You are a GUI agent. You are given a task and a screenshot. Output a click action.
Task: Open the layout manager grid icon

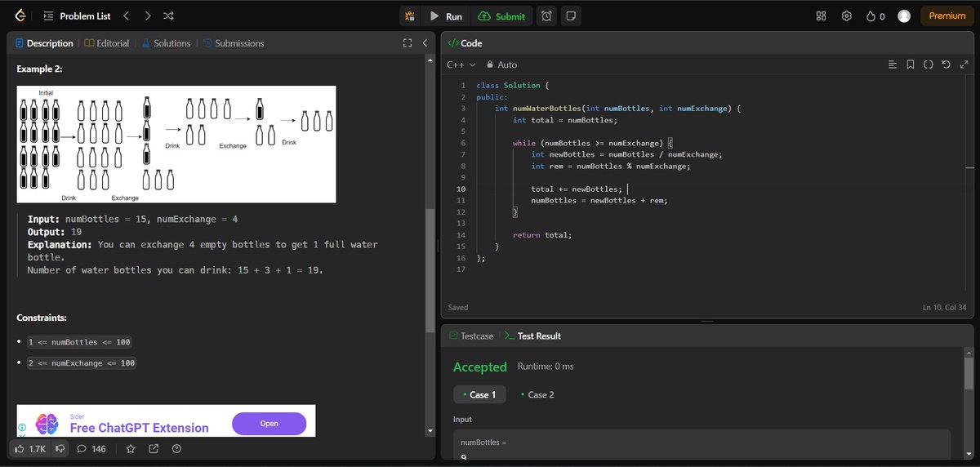(x=822, y=16)
